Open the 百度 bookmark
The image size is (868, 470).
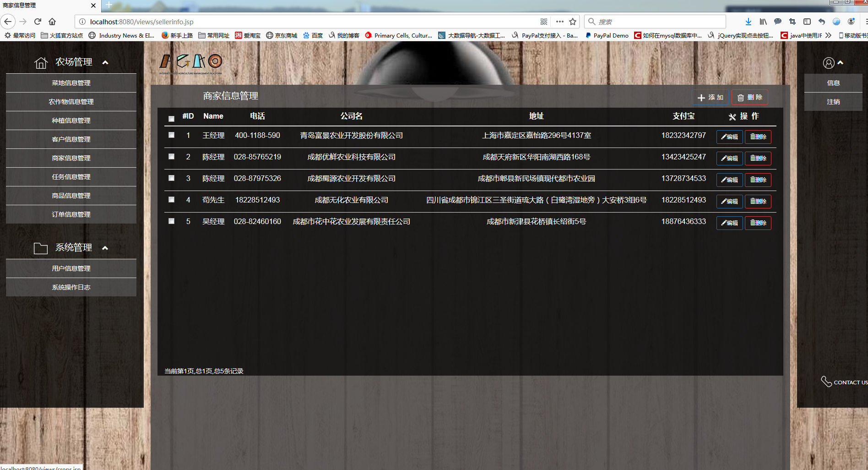point(313,35)
